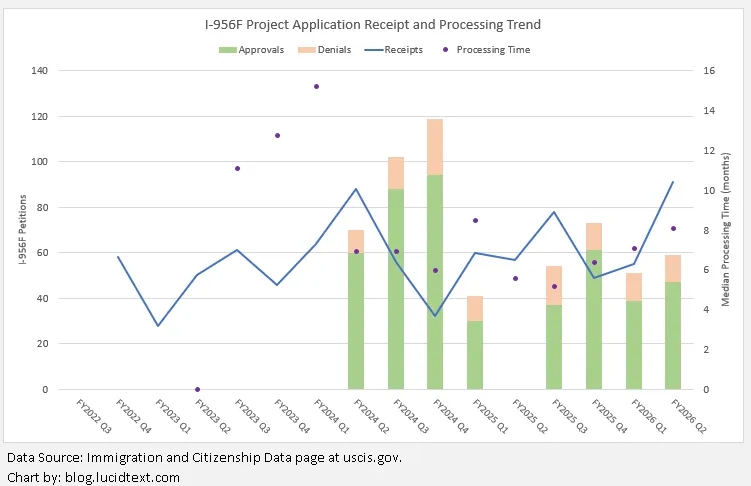The width and height of the screenshot is (751, 486).
Task: Click the 'FY2025 Q3' axis label
Action: click(570, 416)
